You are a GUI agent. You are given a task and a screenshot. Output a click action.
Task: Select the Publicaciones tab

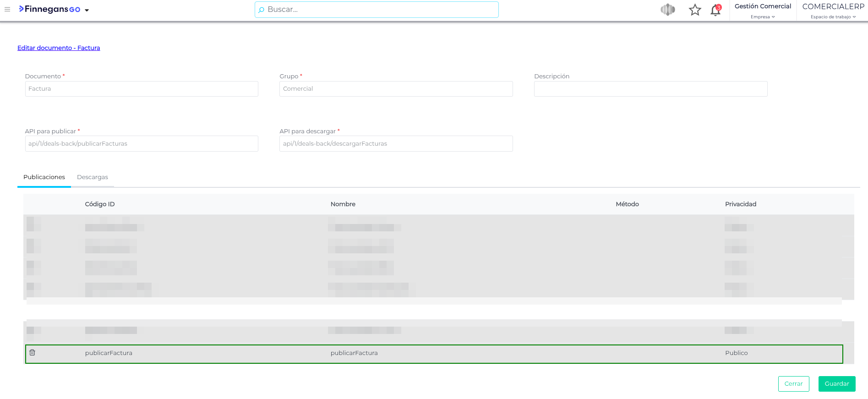coord(44,177)
